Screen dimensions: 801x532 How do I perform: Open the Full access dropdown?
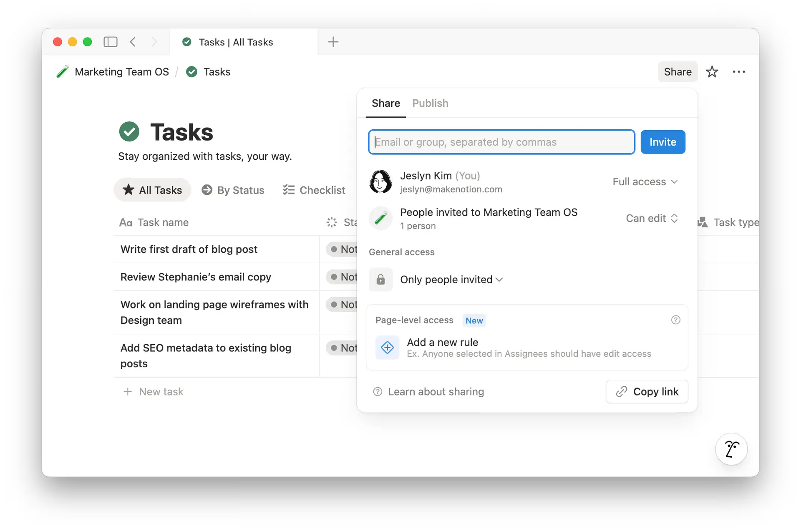645,182
